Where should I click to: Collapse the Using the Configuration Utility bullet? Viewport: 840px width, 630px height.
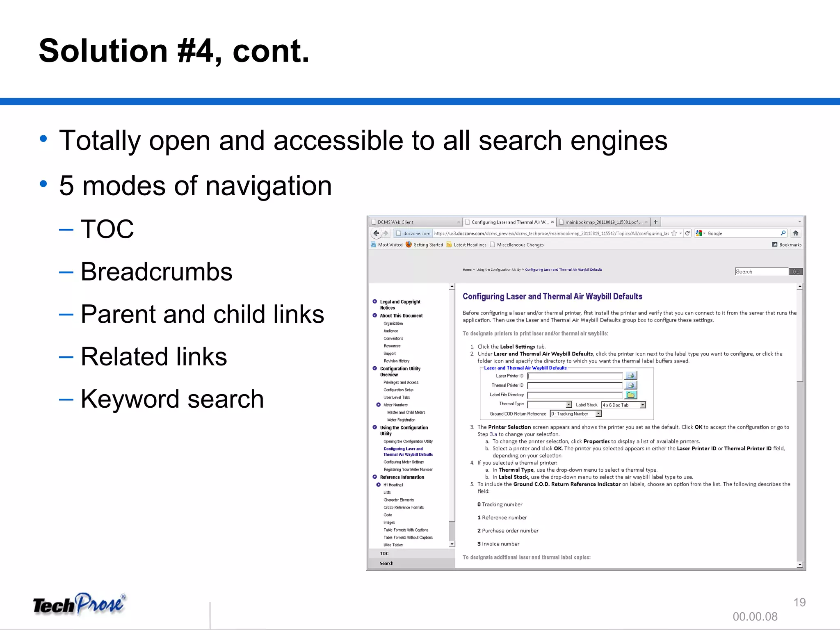click(374, 427)
